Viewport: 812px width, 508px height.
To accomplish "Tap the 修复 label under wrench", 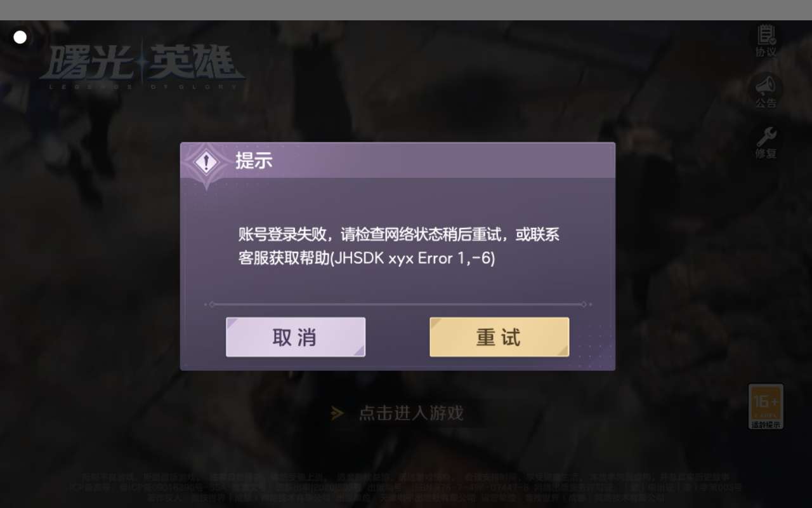I will [x=766, y=154].
